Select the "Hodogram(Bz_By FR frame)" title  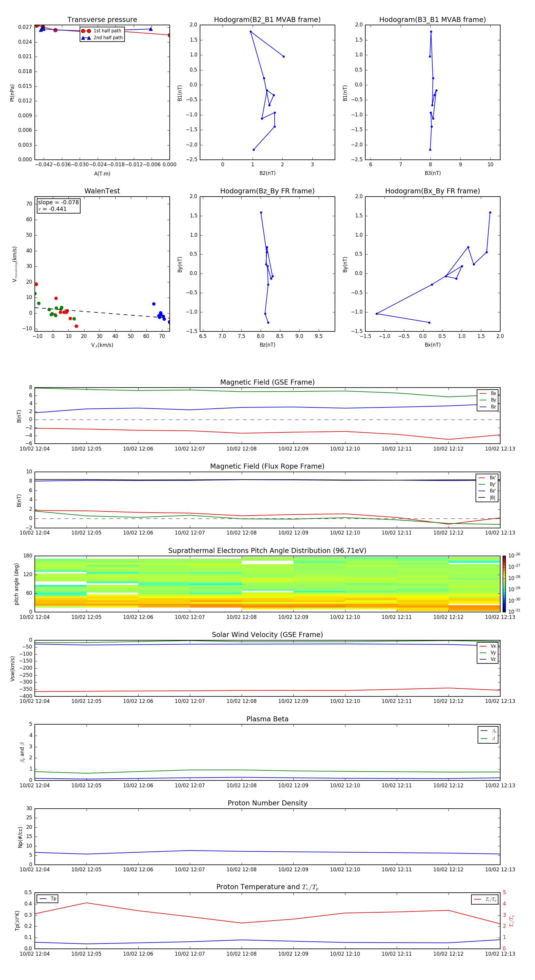pyautogui.click(x=267, y=191)
